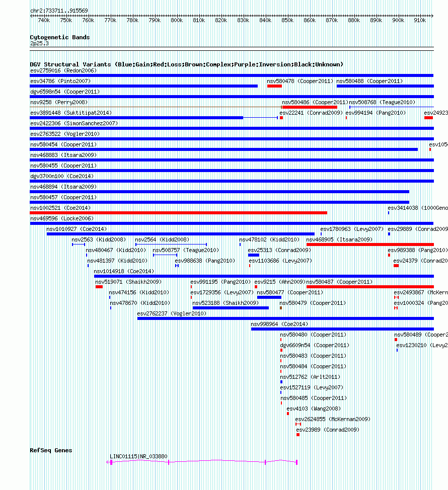Screen dimensions: 448x490
Task: Select nsv580480 (Cooper2011) label
Action: click(313, 335)
